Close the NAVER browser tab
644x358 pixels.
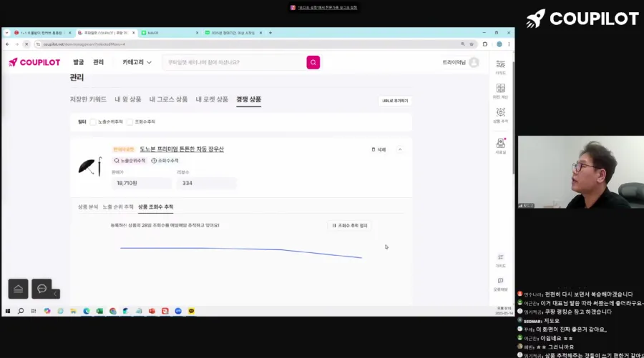pos(197,33)
